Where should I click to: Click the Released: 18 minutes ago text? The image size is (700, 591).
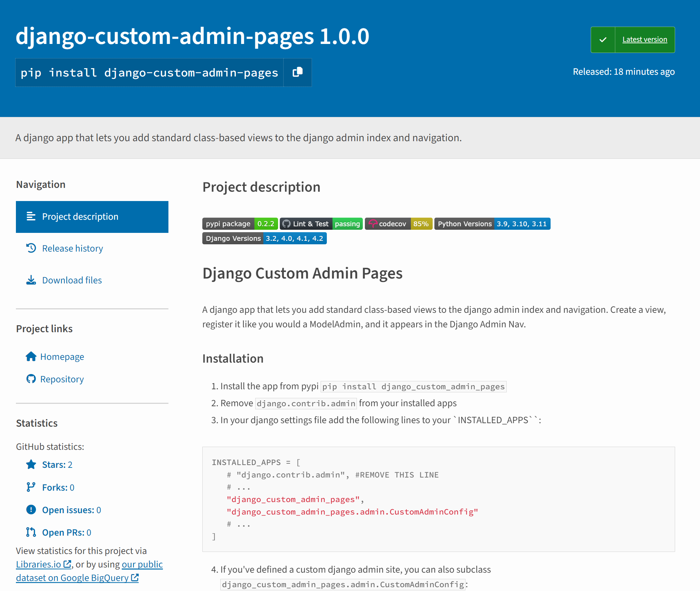click(624, 72)
